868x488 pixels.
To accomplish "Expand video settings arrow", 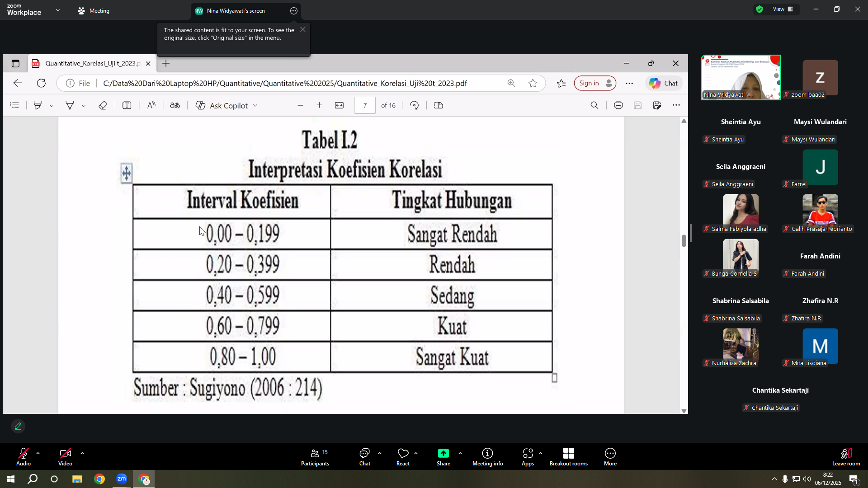I will 82,453.
